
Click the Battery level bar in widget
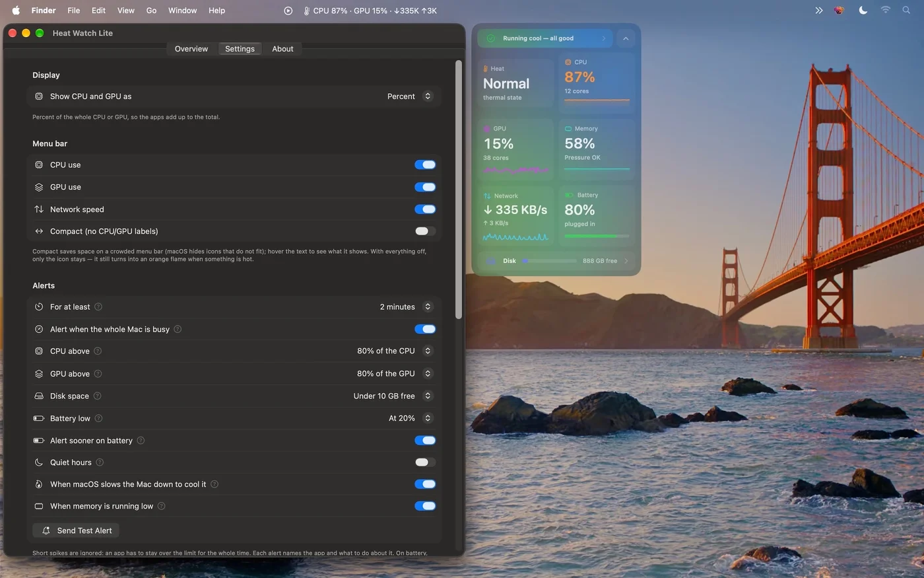coord(597,236)
